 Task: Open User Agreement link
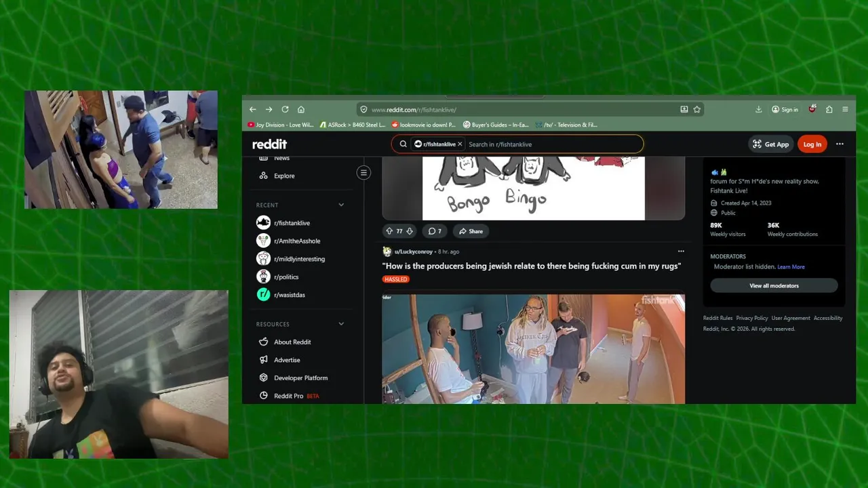791,318
